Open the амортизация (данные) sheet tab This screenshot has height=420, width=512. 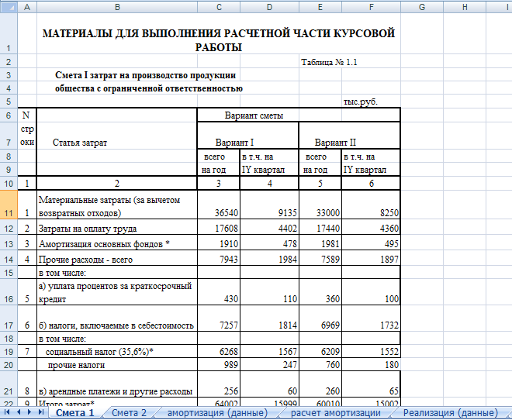[217, 413]
